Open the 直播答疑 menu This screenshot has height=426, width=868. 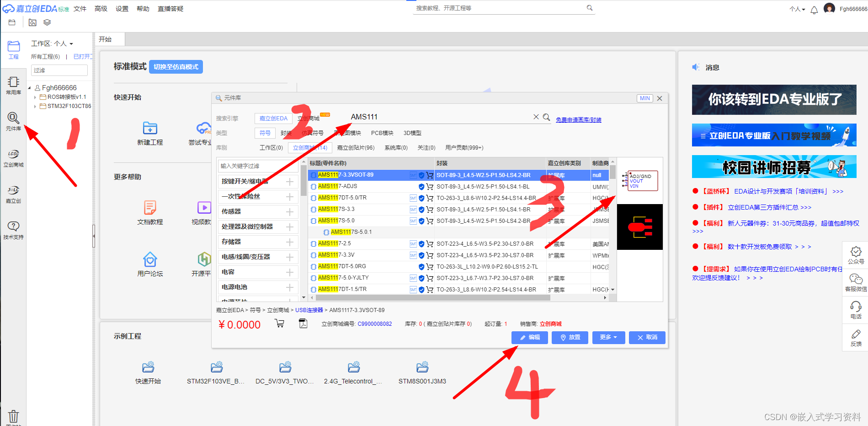click(170, 9)
